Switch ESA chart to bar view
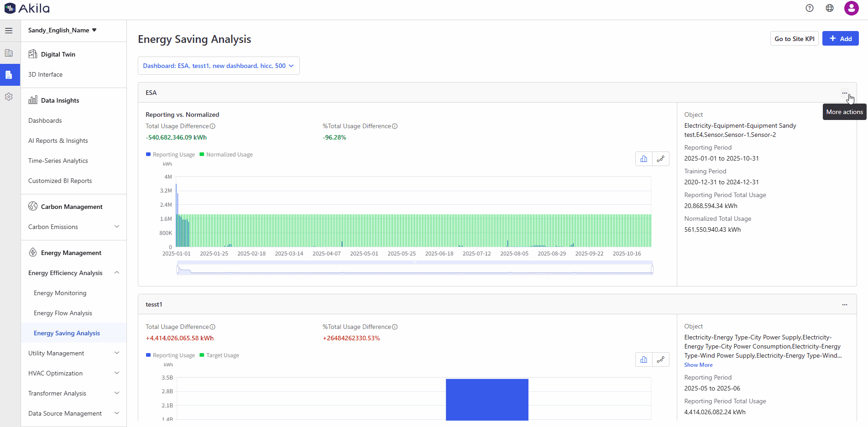 click(x=643, y=159)
